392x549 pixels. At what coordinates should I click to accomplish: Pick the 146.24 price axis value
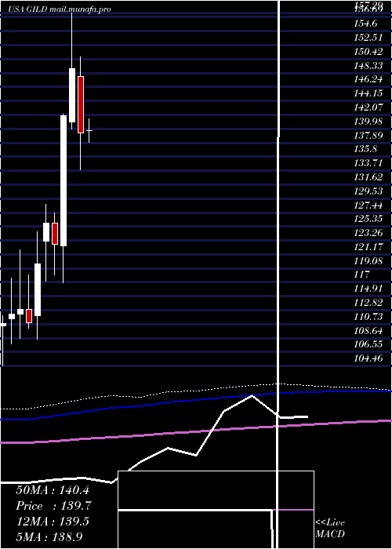pyautogui.click(x=368, y=79)
